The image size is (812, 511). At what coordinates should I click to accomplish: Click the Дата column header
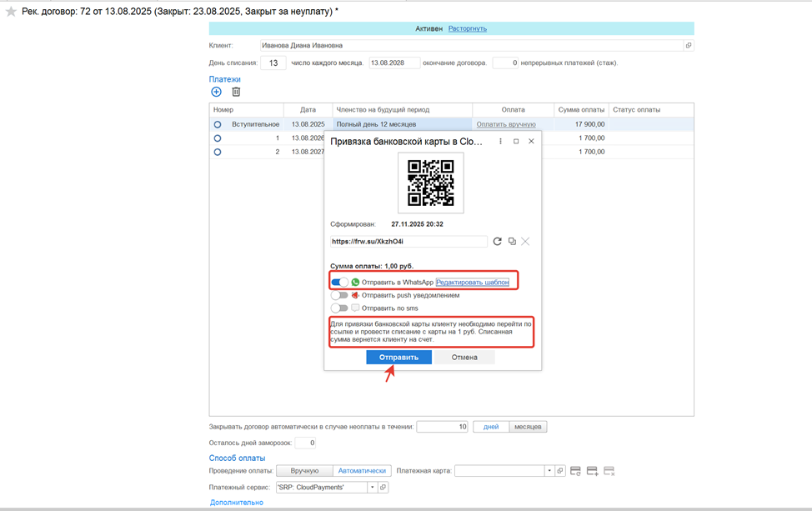click(x=308, y=110)
